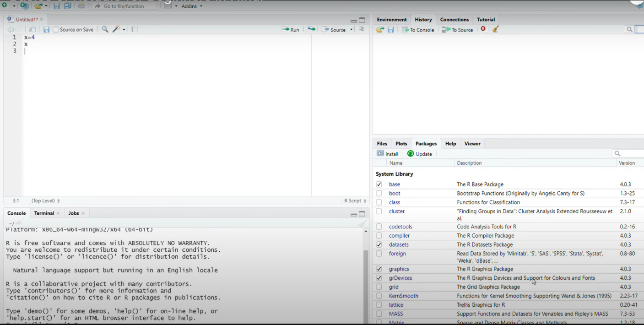Click the workspace panes grid icon
This screenshot has width=644, height=325.
coord(168,6)
